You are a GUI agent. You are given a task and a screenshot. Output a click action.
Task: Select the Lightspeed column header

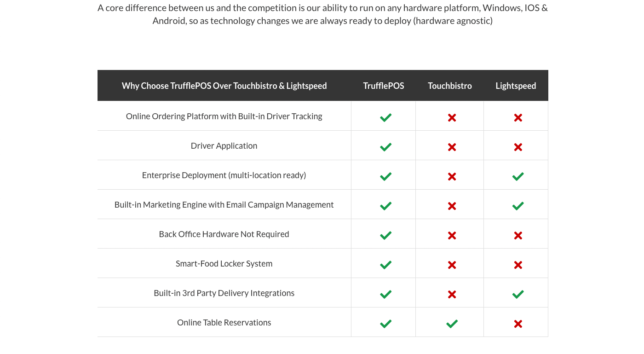click(x=516, y=86)
